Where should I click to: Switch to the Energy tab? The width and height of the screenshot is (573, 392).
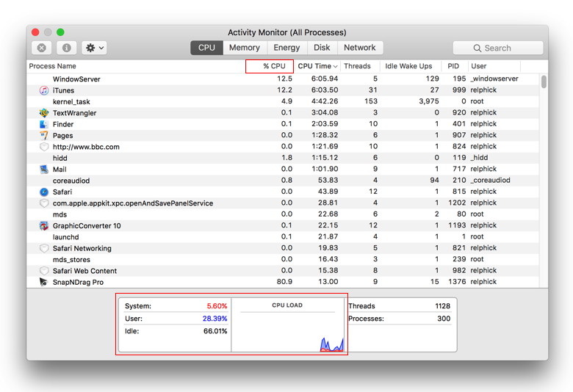click(286, 48)
